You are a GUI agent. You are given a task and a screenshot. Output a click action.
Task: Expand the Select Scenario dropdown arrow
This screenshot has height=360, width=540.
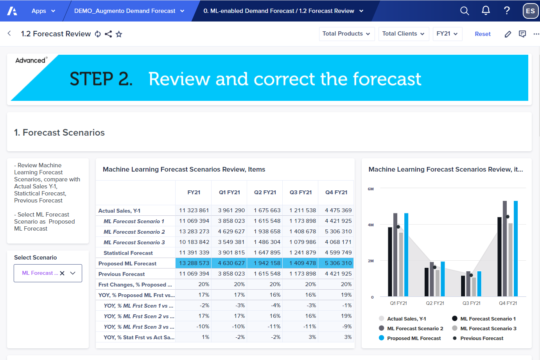coord(73,273)
